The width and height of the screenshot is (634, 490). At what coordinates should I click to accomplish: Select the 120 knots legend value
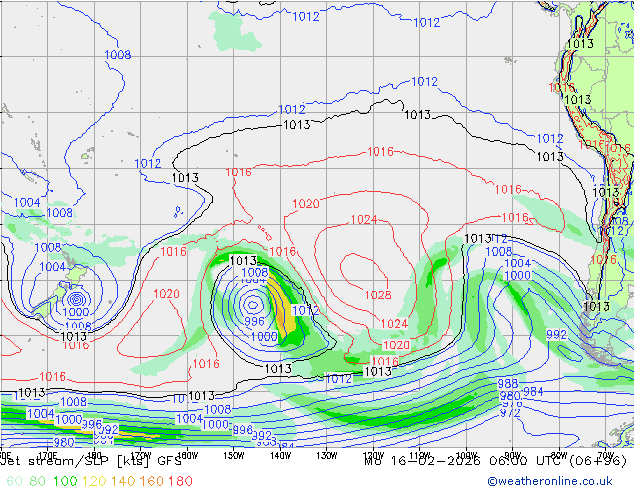coord(94,481)
